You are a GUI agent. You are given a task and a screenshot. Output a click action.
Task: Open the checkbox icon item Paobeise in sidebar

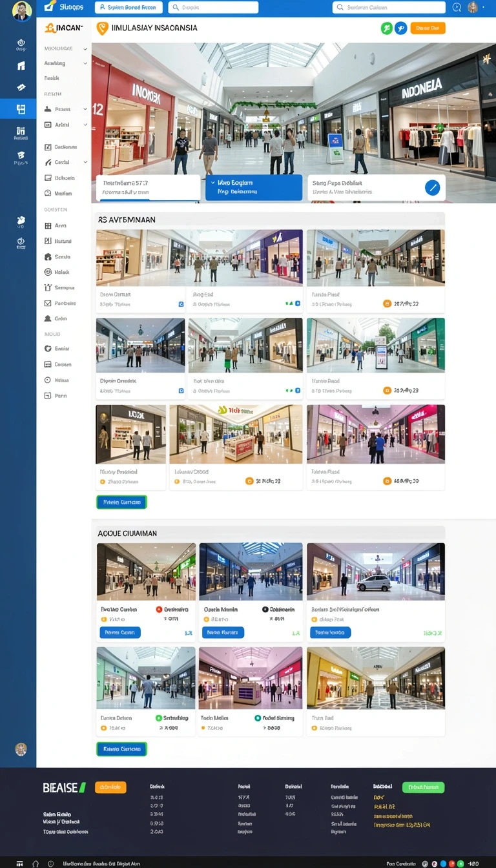[x=59, y=304]
